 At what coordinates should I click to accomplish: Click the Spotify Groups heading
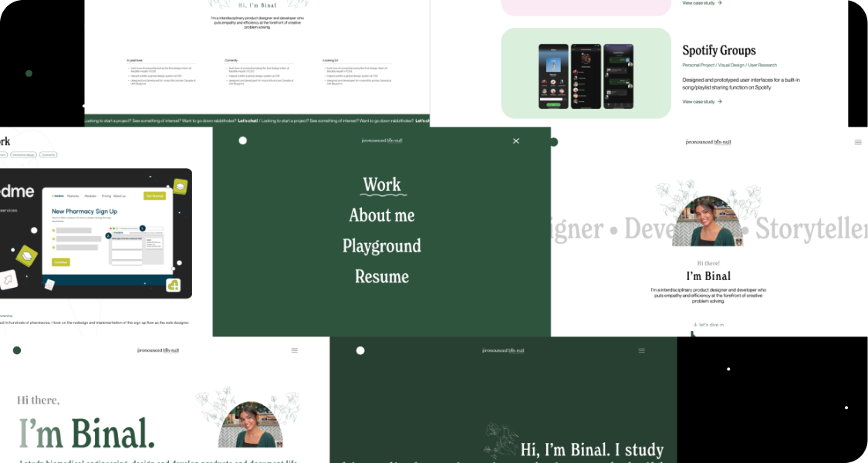[x=718, y=50]
